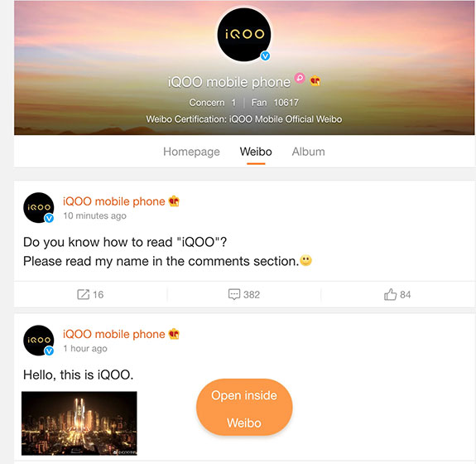Image resolution: width=476 pixels, height=464 pixels.
Task: Open the Album tab
Action: click(x=309, y=152)
